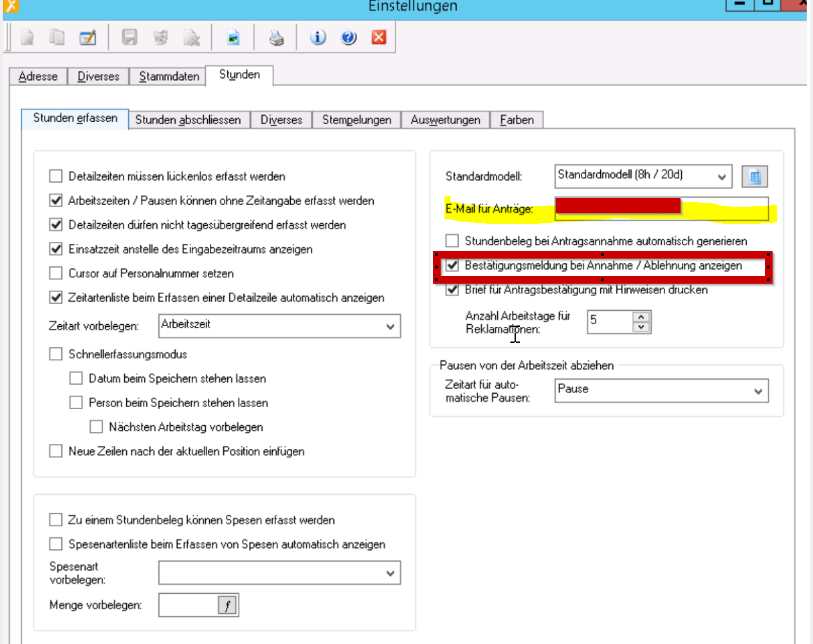Click the printer icon in toolbar

point(277,38)
